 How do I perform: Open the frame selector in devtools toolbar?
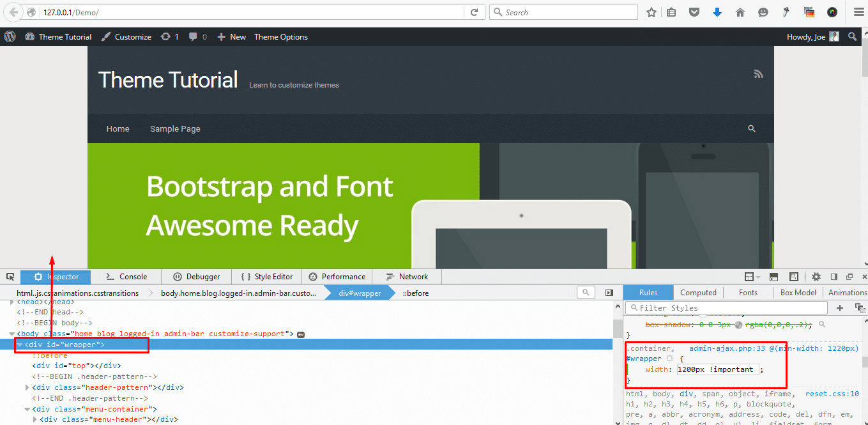(x=752, y=277)
